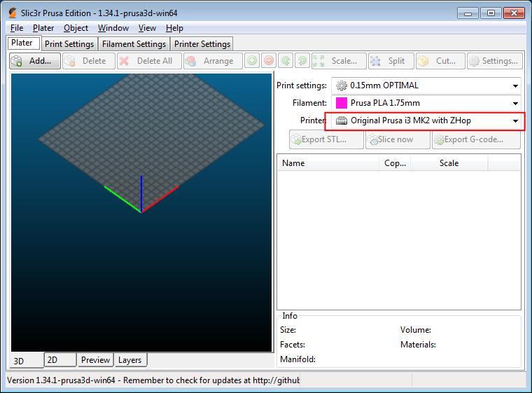
Task: Click the Add... model button
Action: pyautogui.click(x=35, y=61)
